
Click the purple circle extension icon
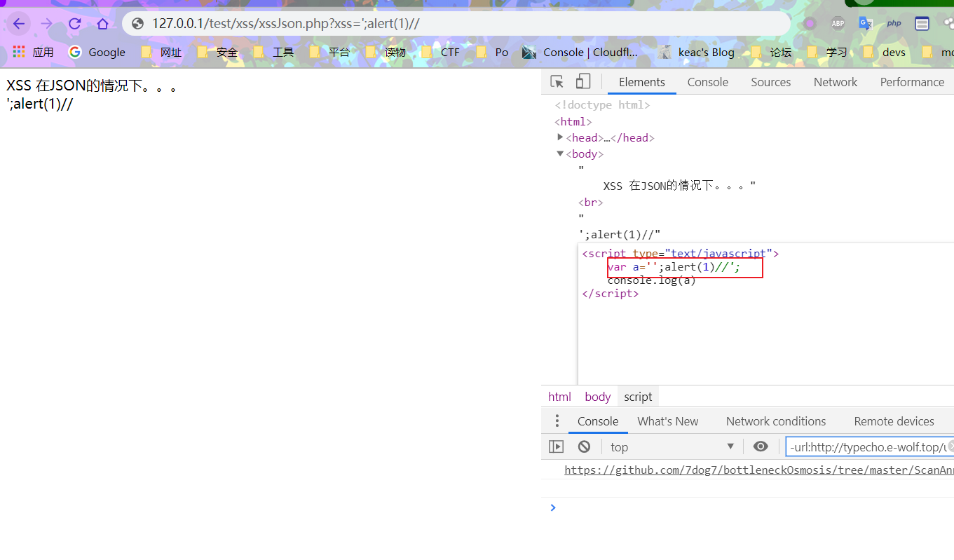point(810,23)
